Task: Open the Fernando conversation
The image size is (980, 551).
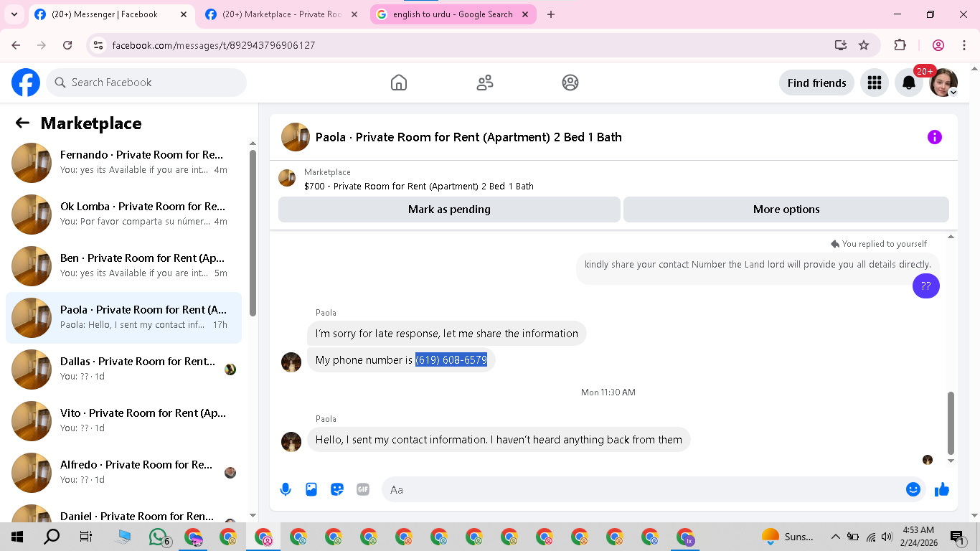Action: click(123, 163)
